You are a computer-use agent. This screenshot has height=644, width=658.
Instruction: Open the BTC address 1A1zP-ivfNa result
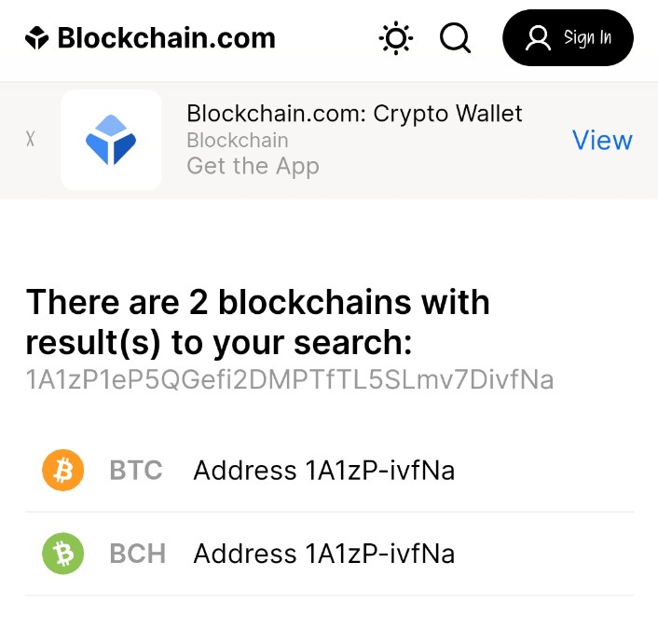(x=323, y=471)
